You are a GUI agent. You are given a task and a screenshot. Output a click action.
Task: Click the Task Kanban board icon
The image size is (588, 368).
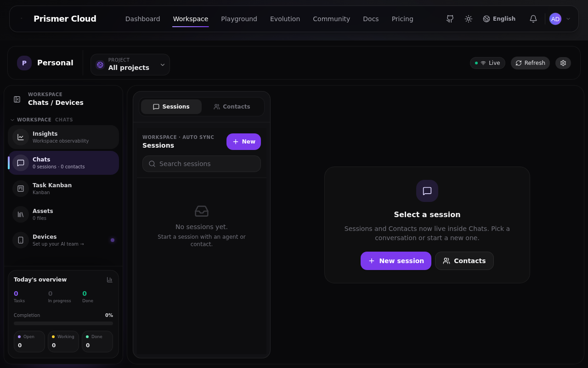click(21, 189)
